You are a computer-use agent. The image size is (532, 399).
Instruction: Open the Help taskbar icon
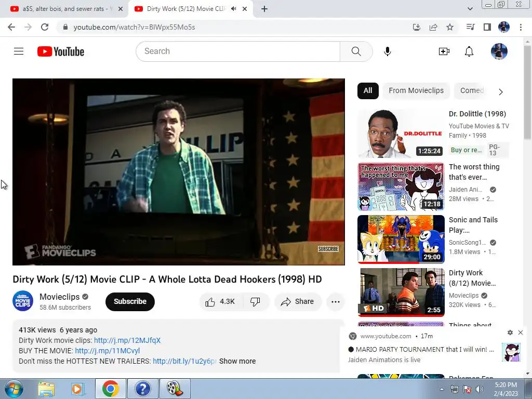click(x=142, y=389)
